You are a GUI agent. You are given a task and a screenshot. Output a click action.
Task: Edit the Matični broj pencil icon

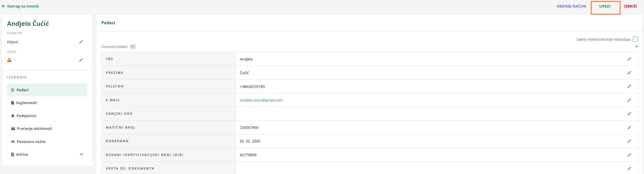tap(629, 128)
